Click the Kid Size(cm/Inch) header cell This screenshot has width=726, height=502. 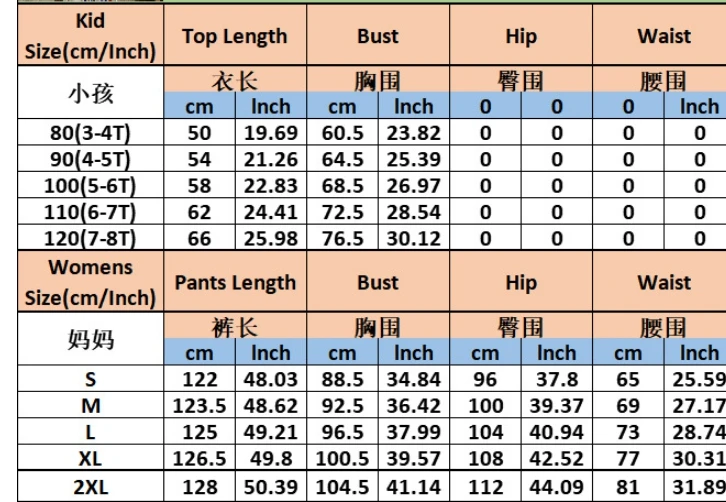coord(90,35)
